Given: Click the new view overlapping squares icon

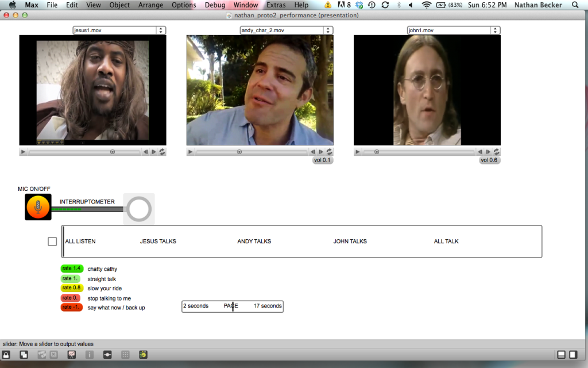Looking at the screenshot, I should (24, 354).
